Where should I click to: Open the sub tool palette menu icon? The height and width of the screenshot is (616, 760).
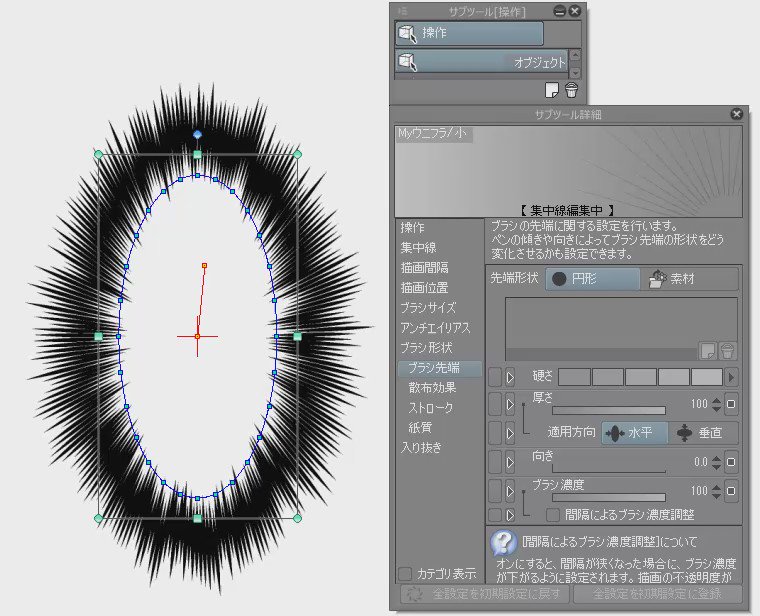coord(403,11)
